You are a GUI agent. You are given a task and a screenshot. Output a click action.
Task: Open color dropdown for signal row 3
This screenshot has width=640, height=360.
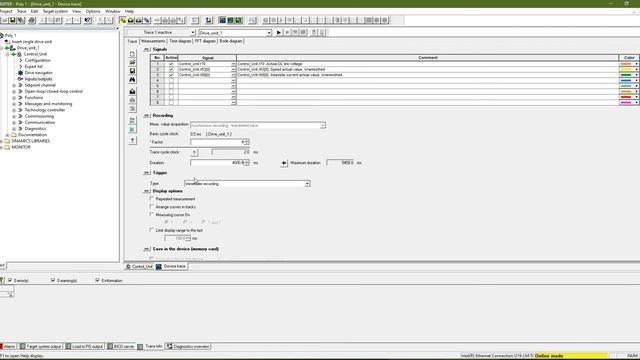636,75
